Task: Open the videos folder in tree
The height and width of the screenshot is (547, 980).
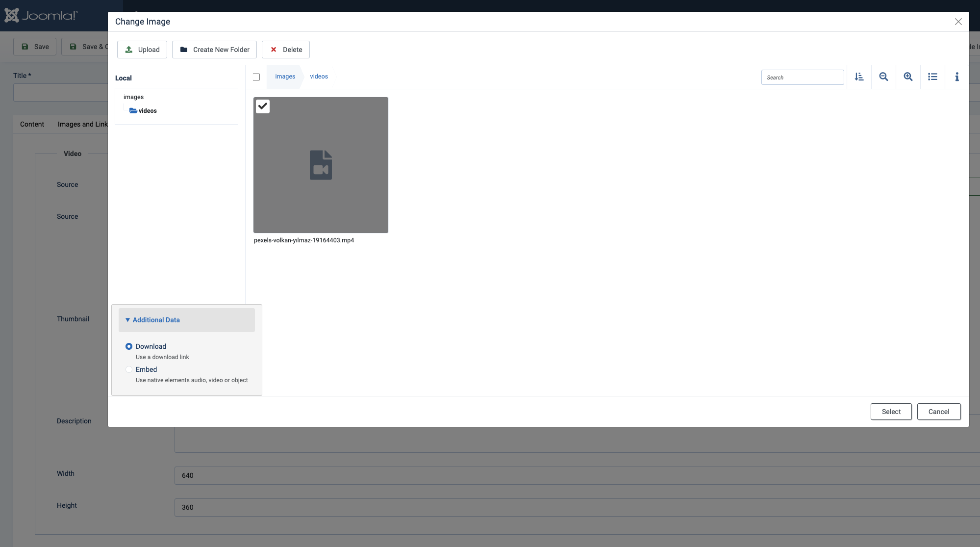Action: (x=147, y=111)
